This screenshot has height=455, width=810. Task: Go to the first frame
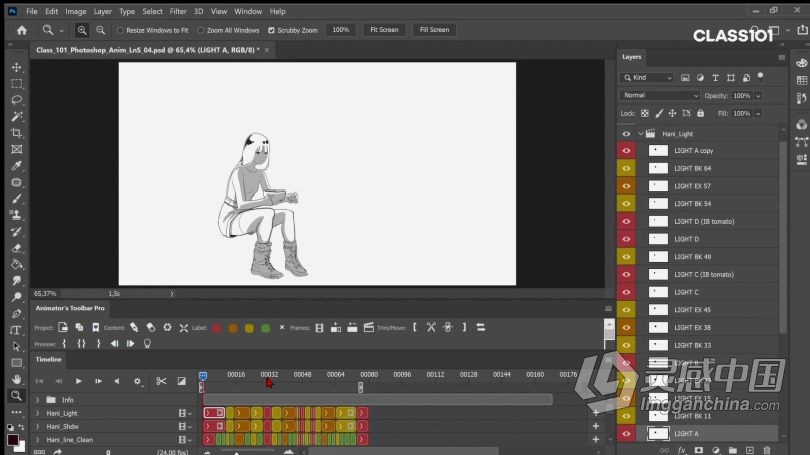[x=39, y=381]
